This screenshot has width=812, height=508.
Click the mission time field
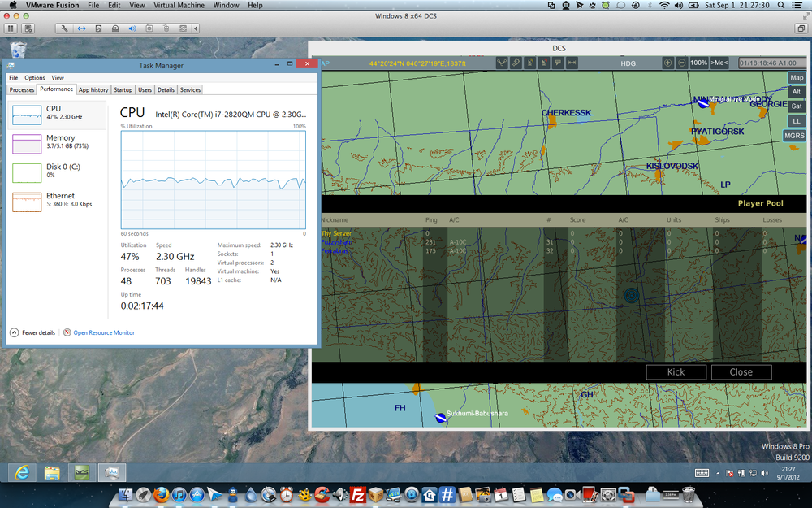coord(767,63)
